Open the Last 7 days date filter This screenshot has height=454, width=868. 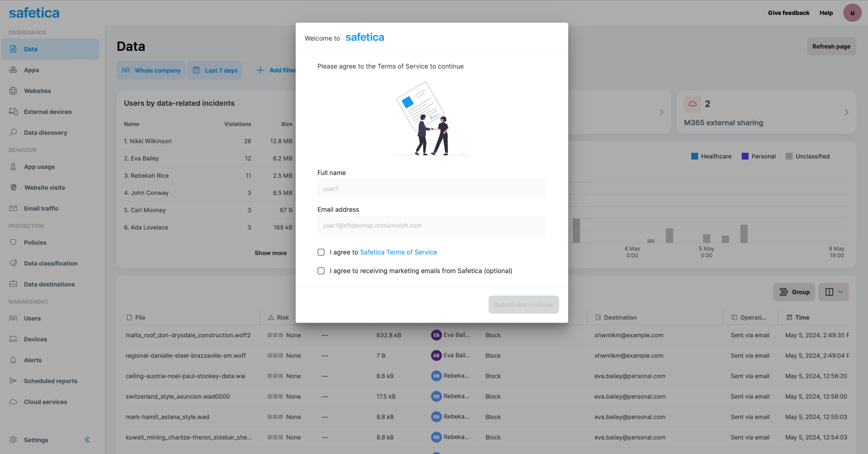[215, 70]
